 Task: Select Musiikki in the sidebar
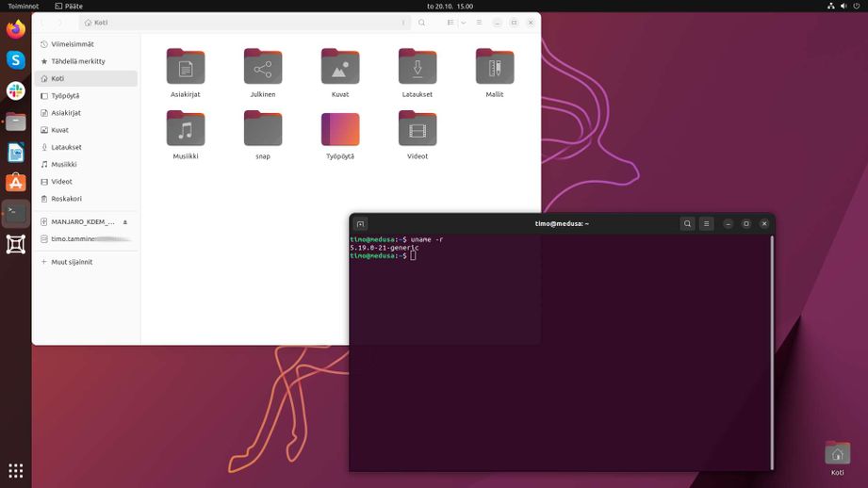[x=86, y=164]
